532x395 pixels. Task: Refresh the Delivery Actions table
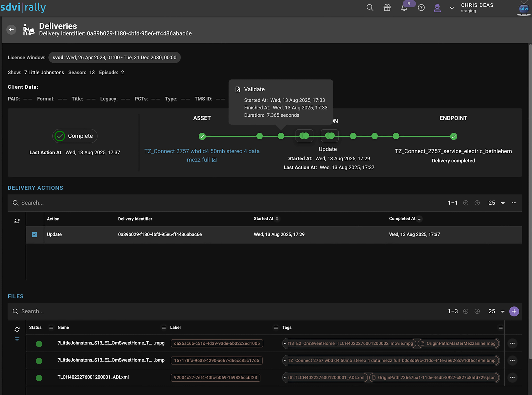pos(17,221)
